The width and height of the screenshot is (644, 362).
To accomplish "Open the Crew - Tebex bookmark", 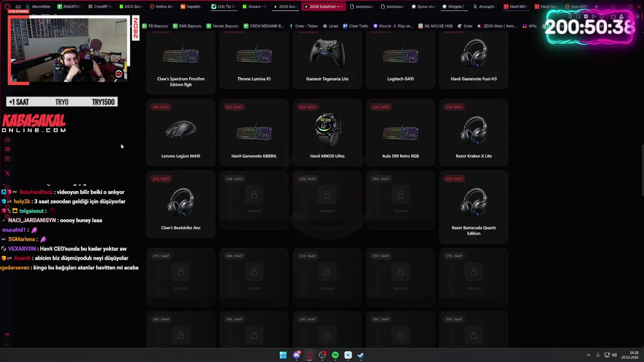I will click(303, 26).
